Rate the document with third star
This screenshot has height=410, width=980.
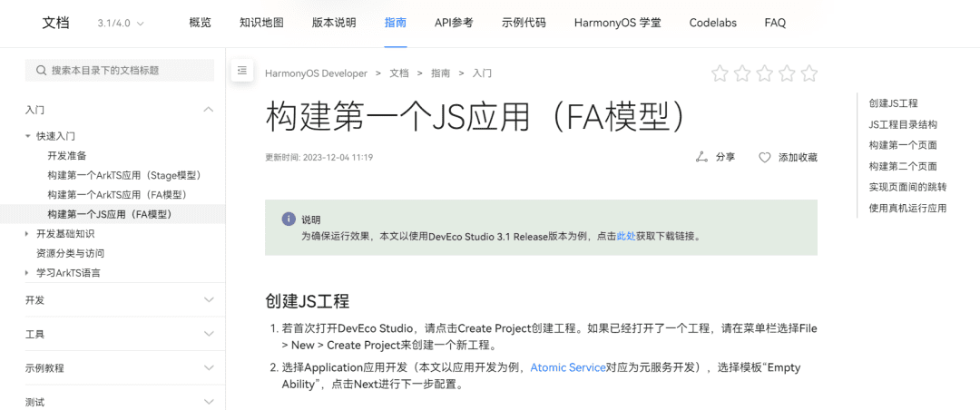(x=764, y=73)
